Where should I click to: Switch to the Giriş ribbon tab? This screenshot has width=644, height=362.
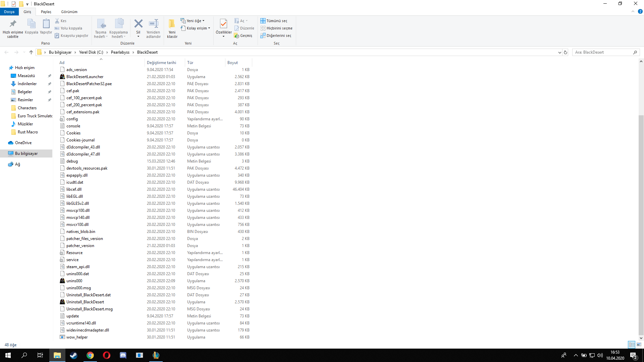(27, 12)
